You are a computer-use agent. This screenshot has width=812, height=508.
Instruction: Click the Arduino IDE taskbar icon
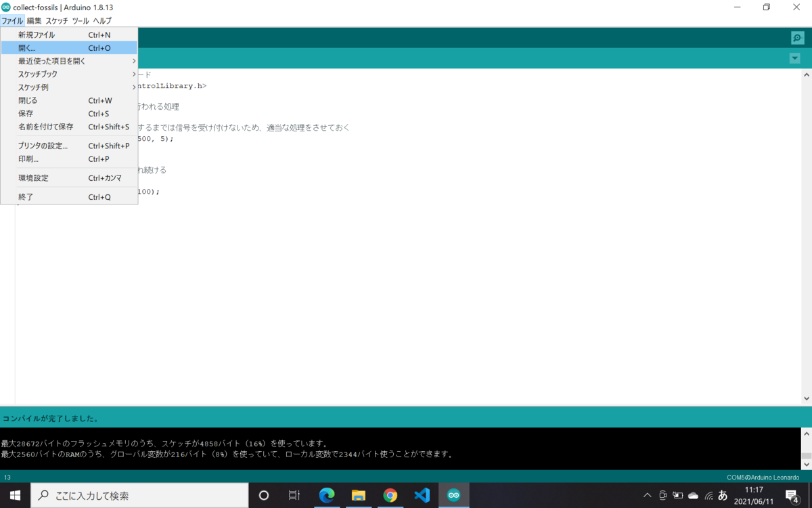pyautogui.click(x=454, y=496)
